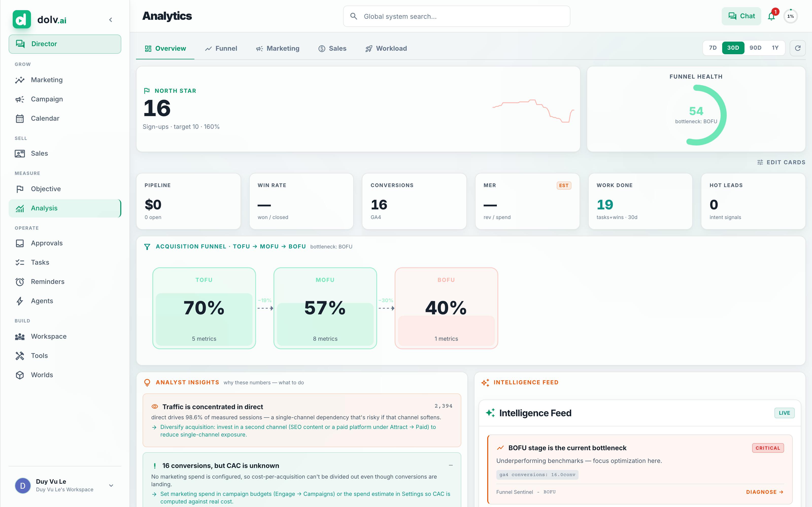Click the Global system search field
The height and width of the screenshot is (507, 812).
coord(456,16)
